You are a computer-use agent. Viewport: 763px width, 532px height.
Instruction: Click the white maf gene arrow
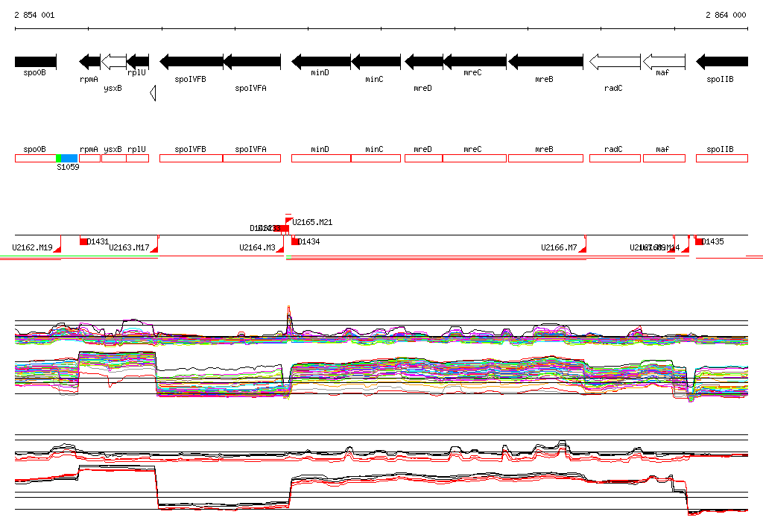point(664,62)
